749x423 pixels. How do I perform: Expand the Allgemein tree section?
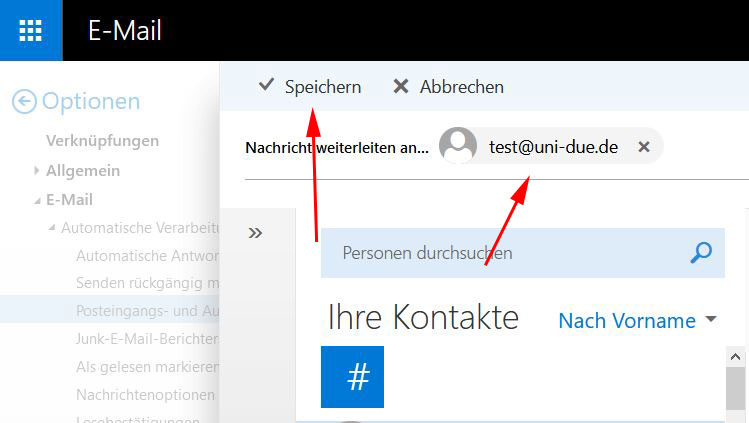click(38, 171)
